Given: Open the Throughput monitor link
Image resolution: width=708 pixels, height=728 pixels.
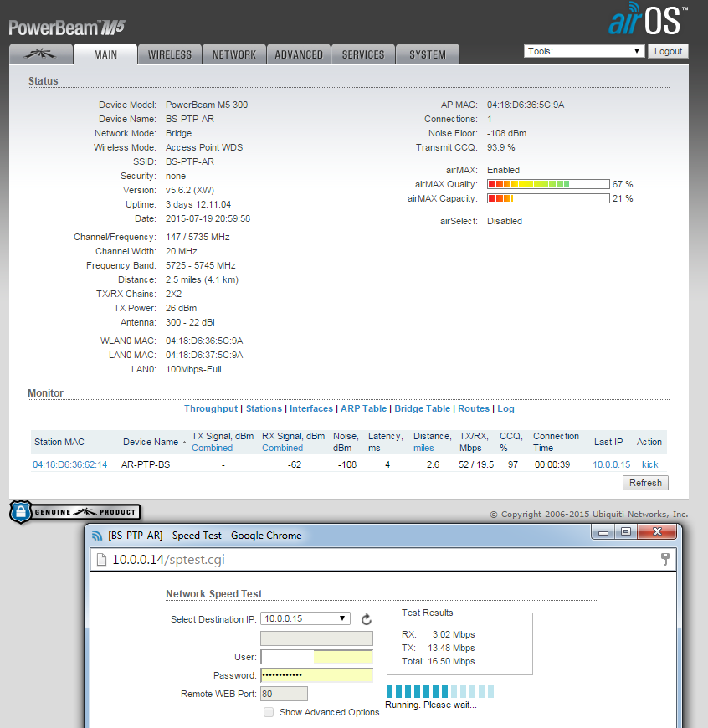Looking at the screenshot, I should (211, 408).
